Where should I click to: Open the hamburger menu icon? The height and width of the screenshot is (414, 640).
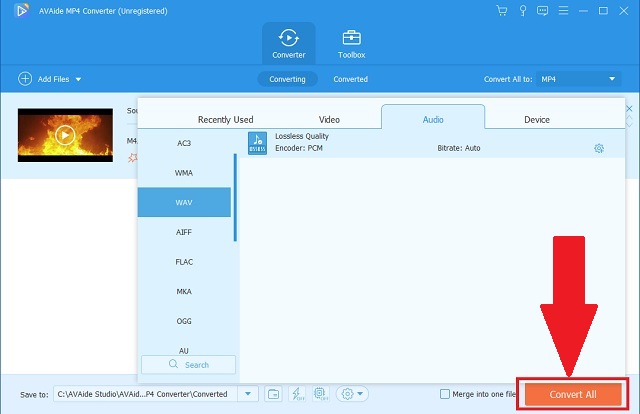coord(563,11)
